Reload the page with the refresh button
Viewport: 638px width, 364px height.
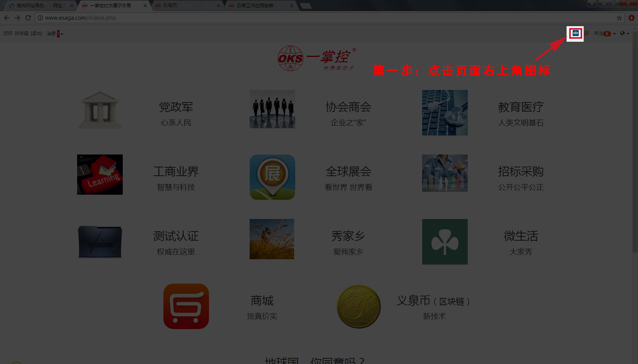pyautogui.click(x=28, y=18)
